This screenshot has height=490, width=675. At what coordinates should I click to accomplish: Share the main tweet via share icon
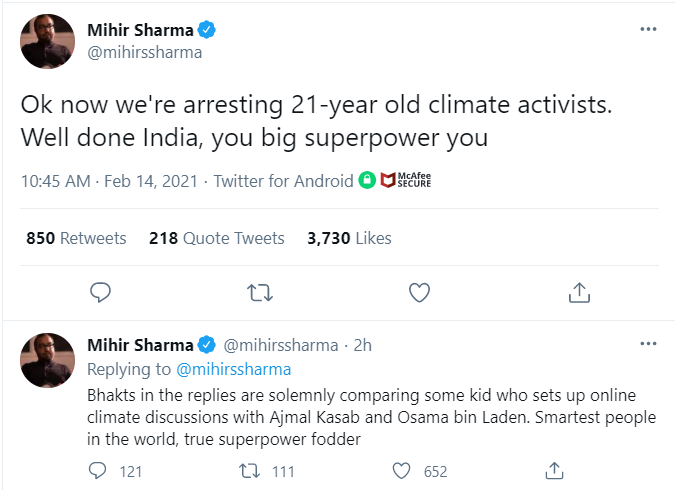pos(579,292)
